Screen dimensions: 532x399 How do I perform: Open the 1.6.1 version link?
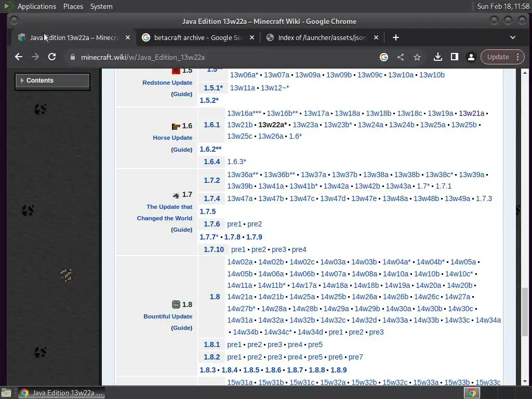pyautogui.click(x=212, y=125)
